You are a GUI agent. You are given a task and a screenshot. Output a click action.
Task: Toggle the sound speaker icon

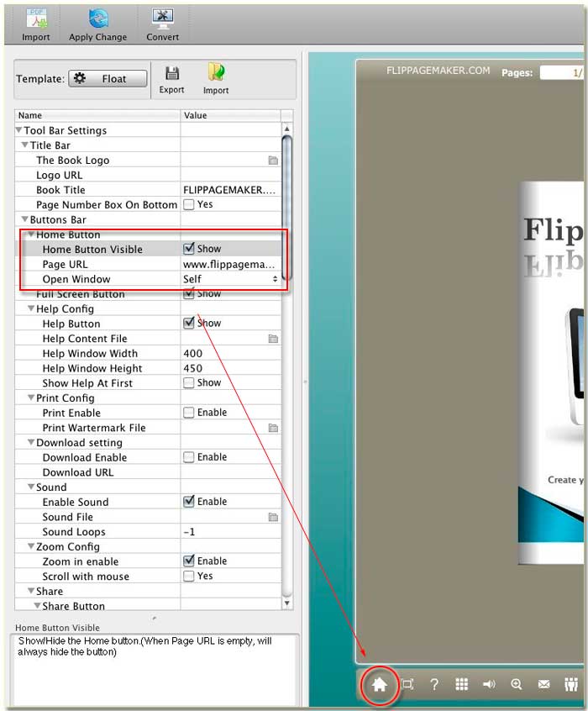click(x=489, y=684)
